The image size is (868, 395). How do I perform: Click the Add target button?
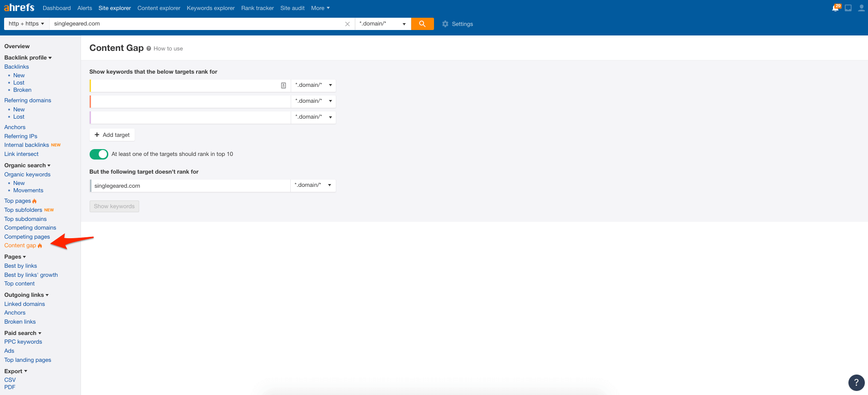[x=112, y=135]
